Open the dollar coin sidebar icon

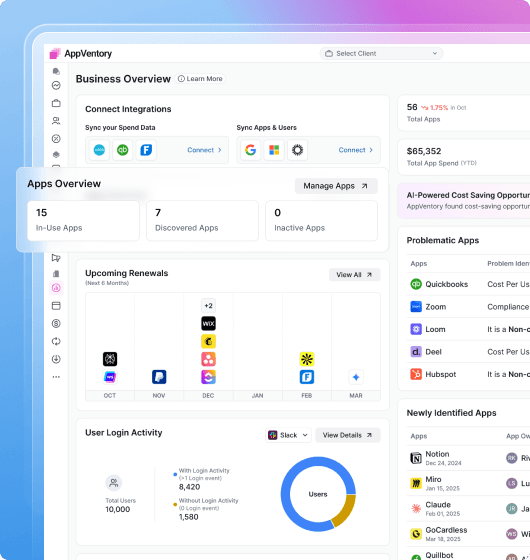[x=56, y=324]
